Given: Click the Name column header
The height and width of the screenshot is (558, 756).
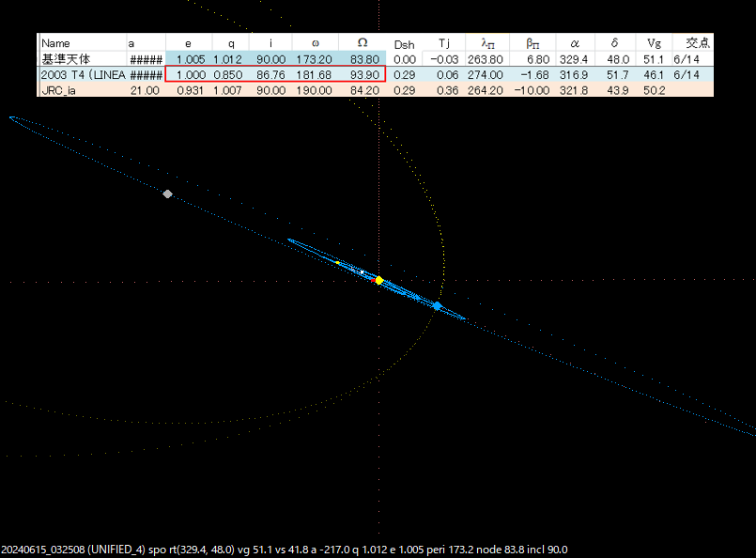Looking at the screenshot, I should pos(54,41).
